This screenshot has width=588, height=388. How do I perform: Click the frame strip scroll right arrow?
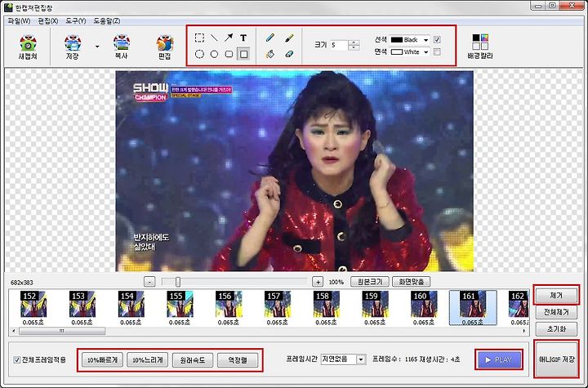[523, 331]
